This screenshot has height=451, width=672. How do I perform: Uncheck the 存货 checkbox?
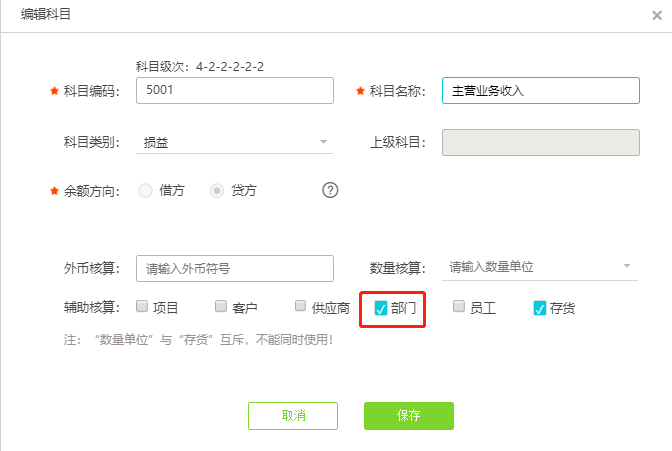[540, 308]
